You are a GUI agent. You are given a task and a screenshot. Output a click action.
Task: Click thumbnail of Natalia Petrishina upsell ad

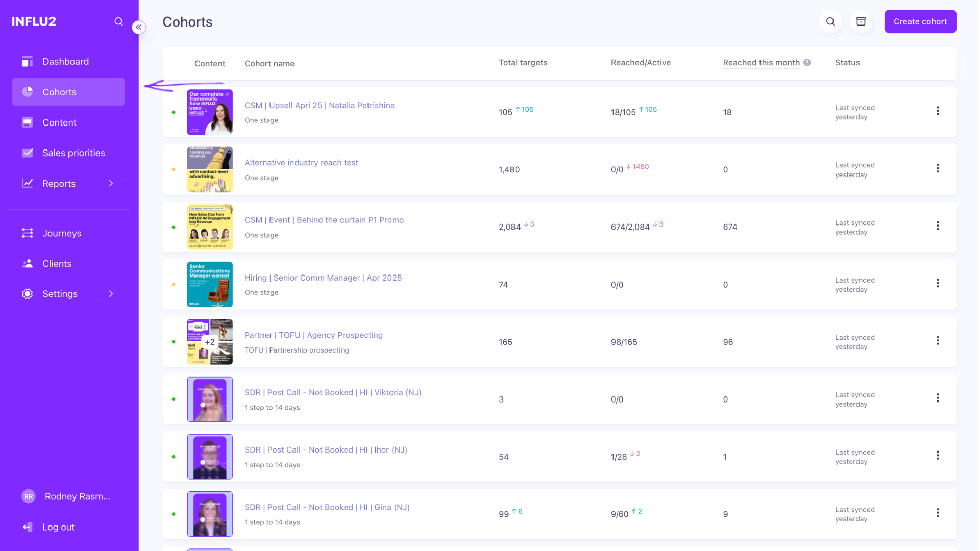coord(210,112)
